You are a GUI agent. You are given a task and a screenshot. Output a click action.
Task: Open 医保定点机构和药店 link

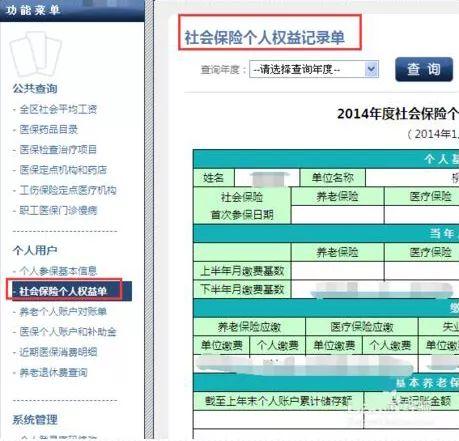pos(63,170)
